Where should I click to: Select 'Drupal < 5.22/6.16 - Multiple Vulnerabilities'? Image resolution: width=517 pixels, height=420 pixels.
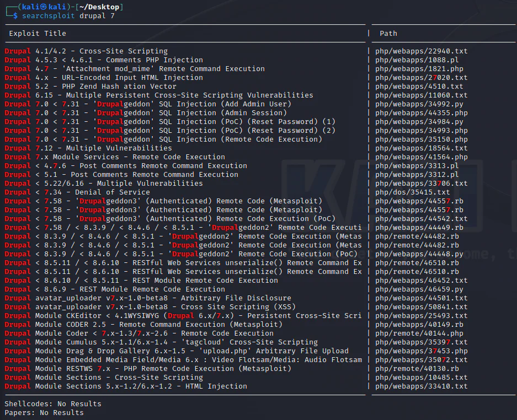point(104,184)
